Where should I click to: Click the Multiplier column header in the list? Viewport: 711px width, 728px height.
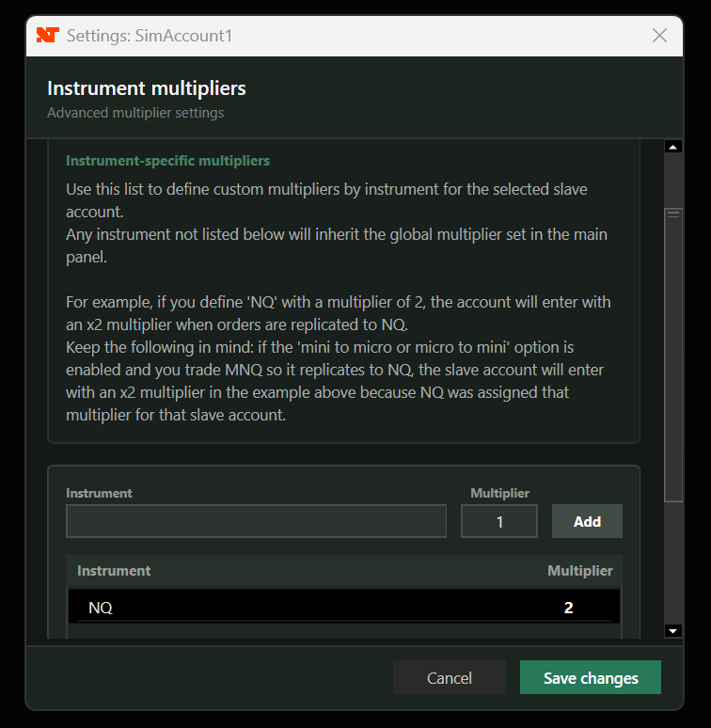[x=580, y=571]
